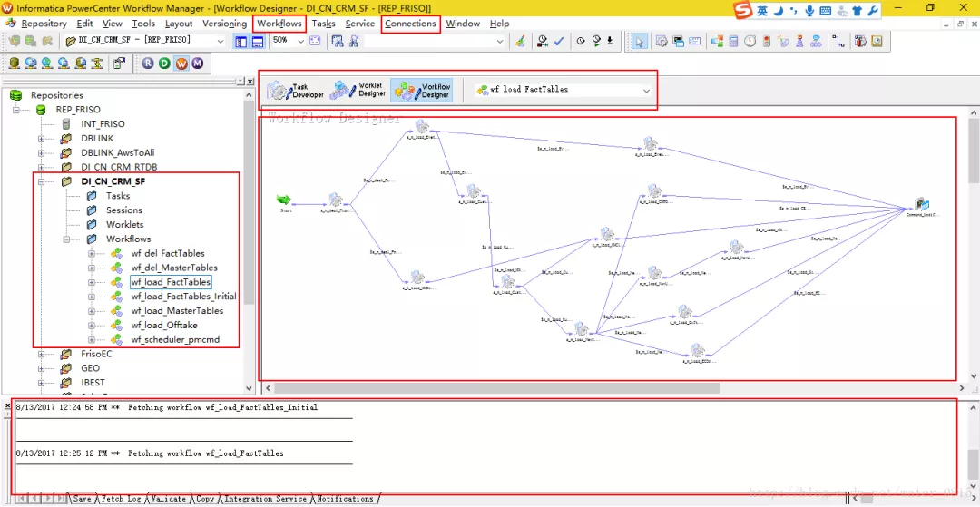Click the schedule workflow clock icon
The image size is (980, 507).
coord(581,41)
